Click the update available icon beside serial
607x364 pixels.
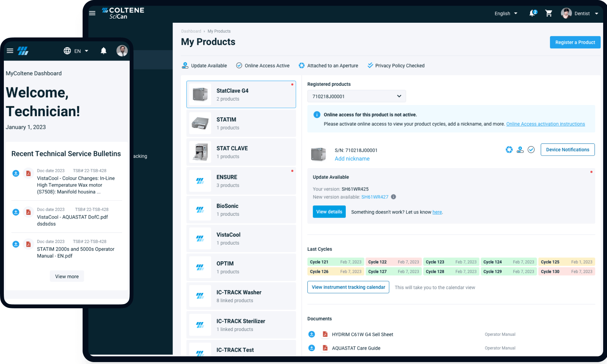tap(520, 150)
